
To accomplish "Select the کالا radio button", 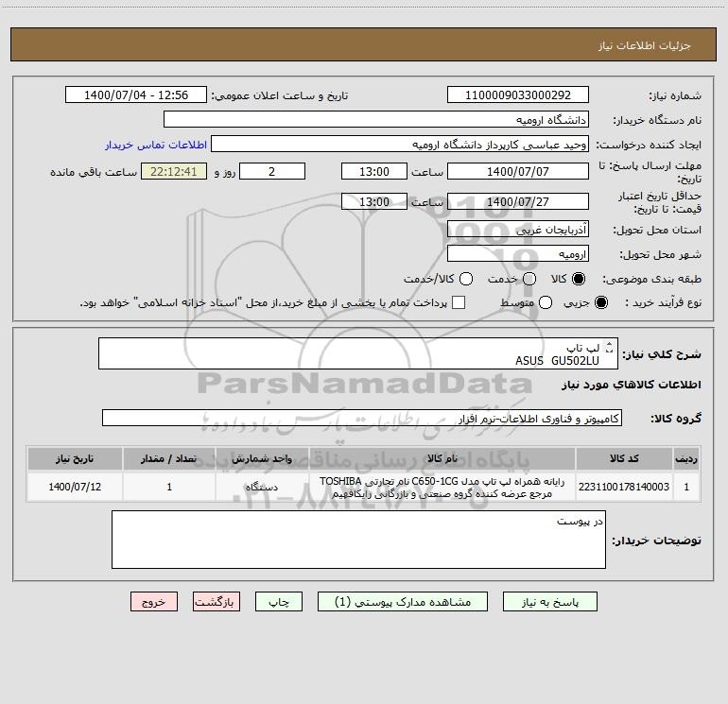I will point(579,279).
